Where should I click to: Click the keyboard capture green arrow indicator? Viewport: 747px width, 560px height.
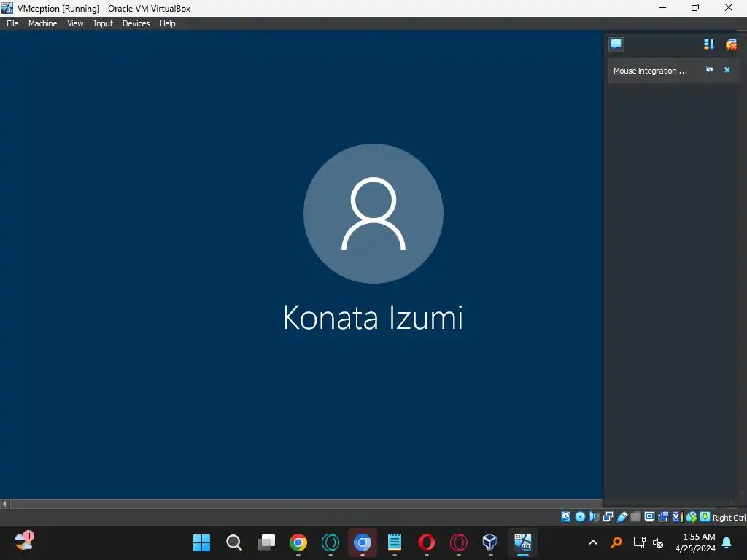[x=705, y=517]
